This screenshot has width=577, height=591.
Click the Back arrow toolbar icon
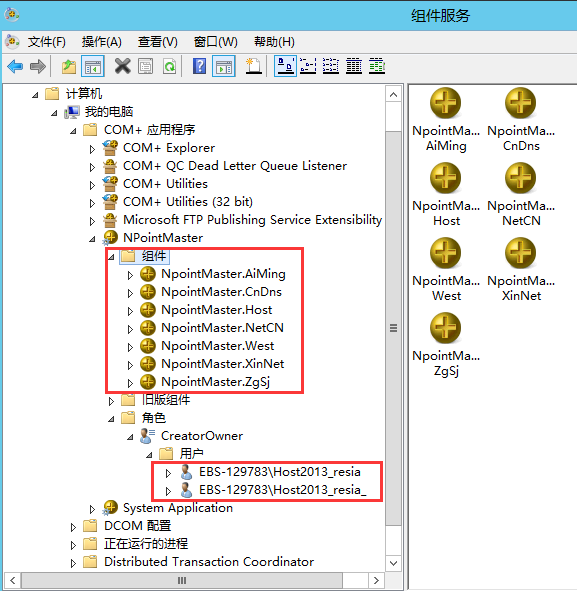(x=15, y=67)
